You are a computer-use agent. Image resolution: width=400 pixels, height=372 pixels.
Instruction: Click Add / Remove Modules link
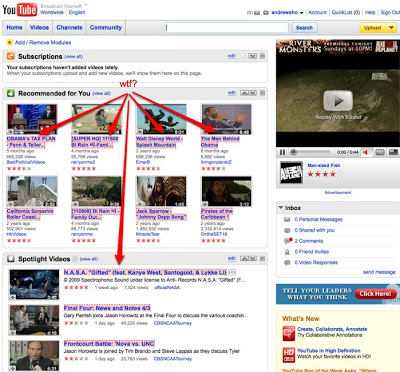click(43, 43)
